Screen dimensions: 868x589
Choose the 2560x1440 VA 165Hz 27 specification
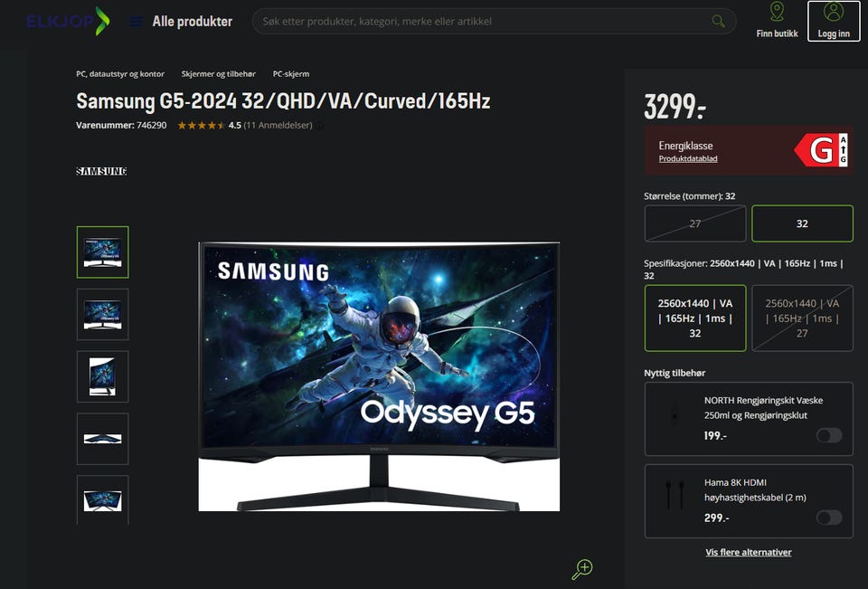point(802,318)
